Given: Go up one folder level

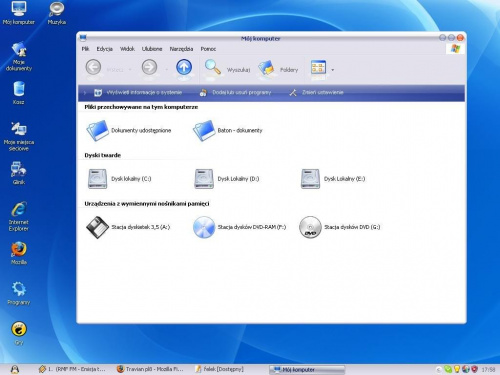Looking at the screenshot, I should (x=184, y=67).
